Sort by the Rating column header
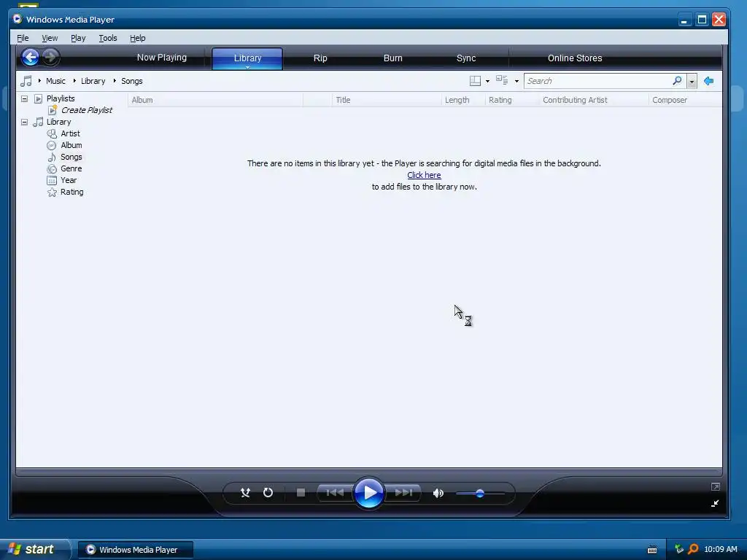Screen dimensions: 747x560 [x=512, y=100]
